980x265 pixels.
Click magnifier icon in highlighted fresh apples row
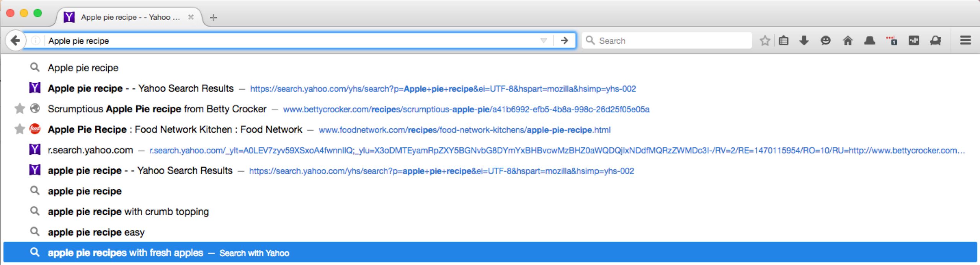tap(35, 252)
